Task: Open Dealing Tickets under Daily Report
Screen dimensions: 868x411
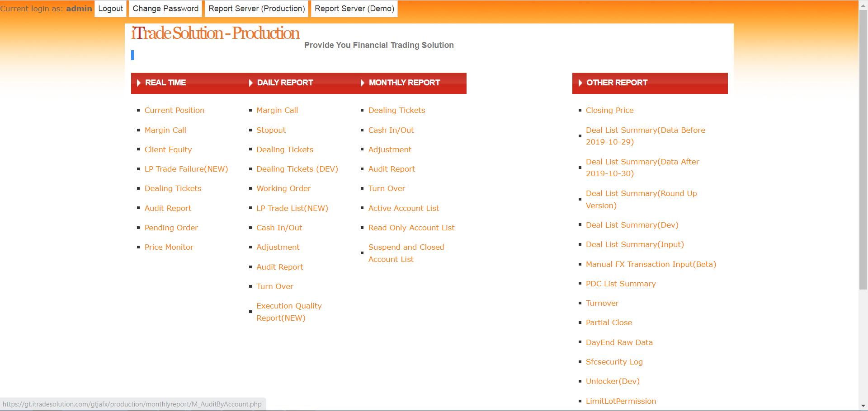Action: pos(285,149)
